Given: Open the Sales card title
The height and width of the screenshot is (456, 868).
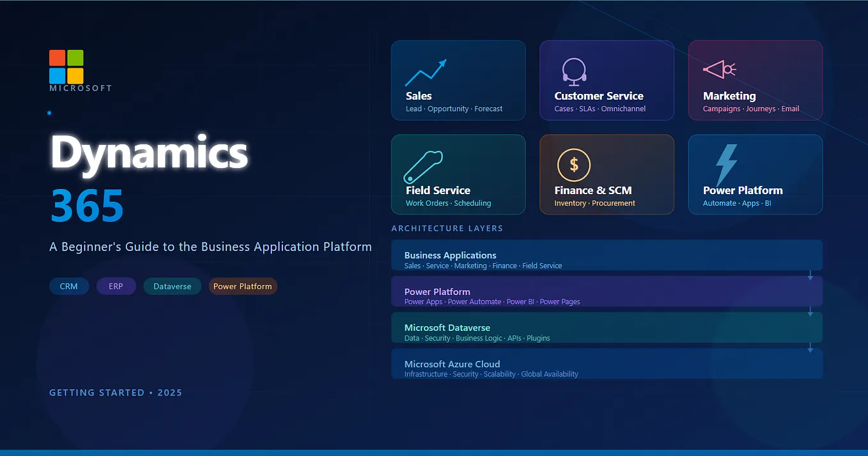Looking at the screenshot, I should coord(419,96).
